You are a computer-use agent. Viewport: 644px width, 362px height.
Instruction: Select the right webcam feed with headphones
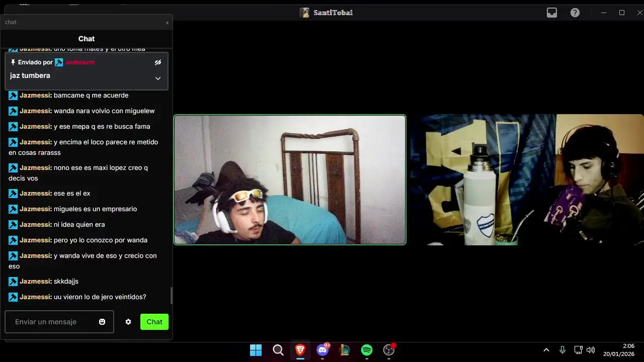click(x=527, y=180)
